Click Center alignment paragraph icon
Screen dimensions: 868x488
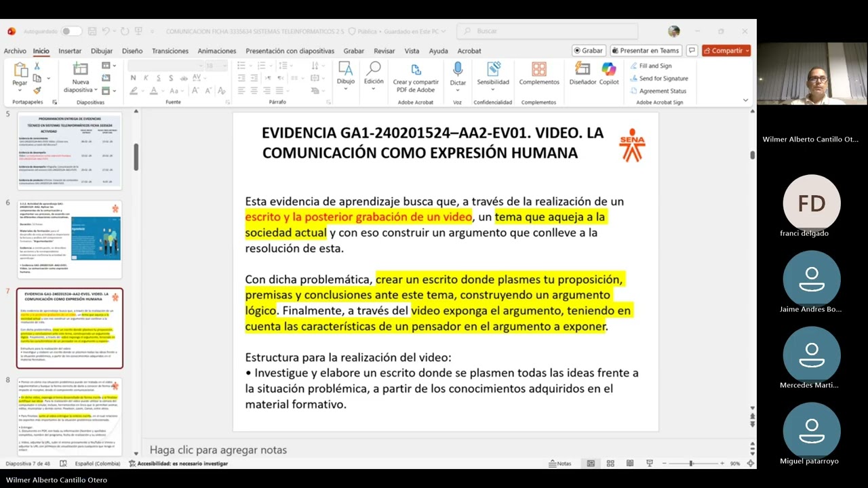[255, 90]
